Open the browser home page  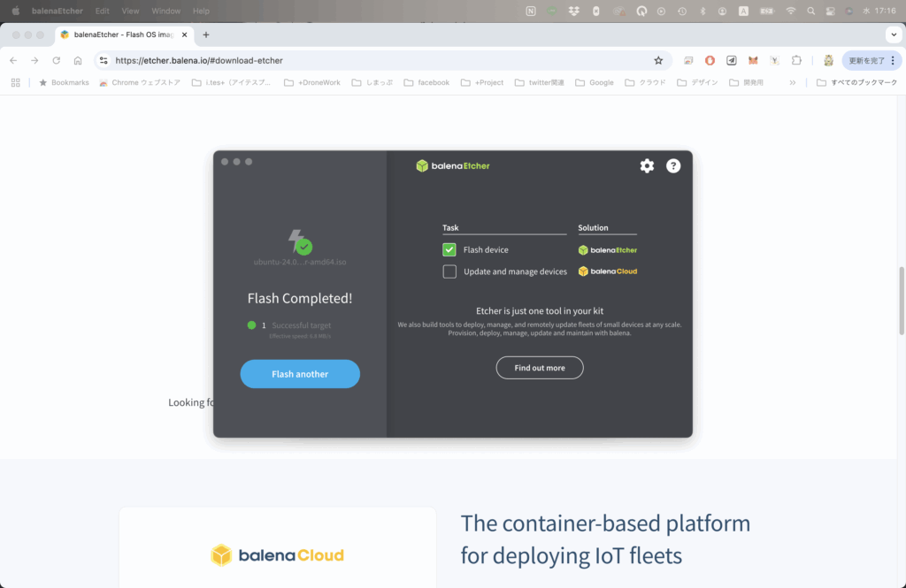click(78, 60)
